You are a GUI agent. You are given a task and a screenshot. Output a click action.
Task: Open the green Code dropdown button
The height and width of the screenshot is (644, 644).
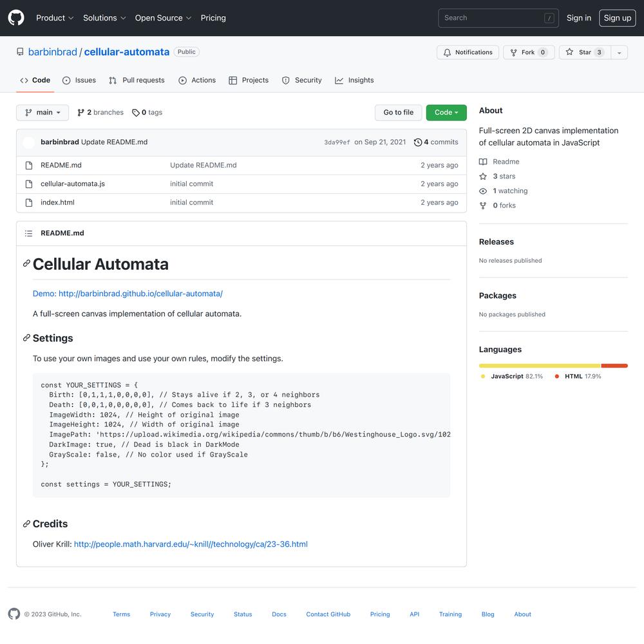coord(446,113)
